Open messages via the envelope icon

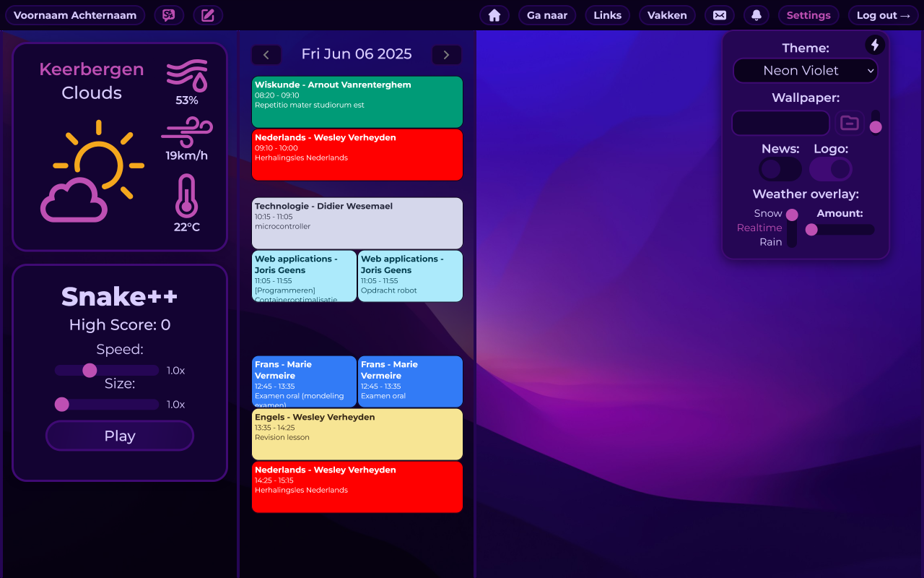pos(720,15)
